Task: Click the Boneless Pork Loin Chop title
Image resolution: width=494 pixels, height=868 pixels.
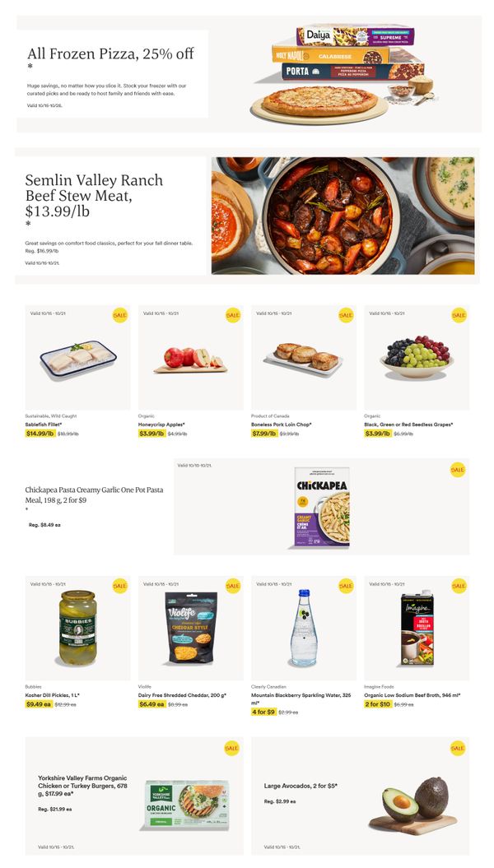Action: (282, 425)
